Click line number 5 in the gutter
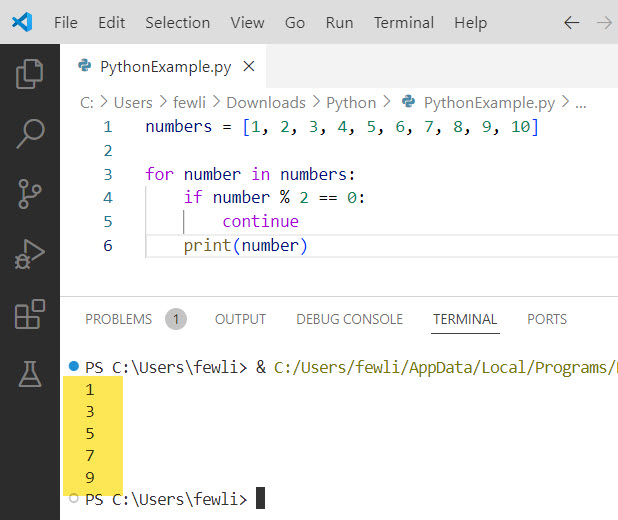Image resolution: width=618 pixels, height=520 pixels. pyautogui.click(x=108, y=222)
